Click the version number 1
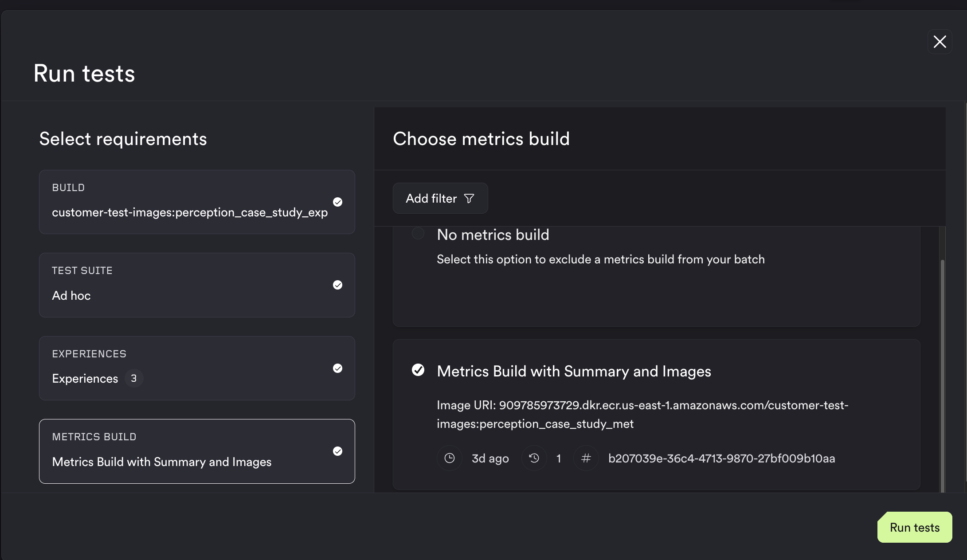Image resolution: width=967 pixels, height=560 pixels. tap(559, 458)
